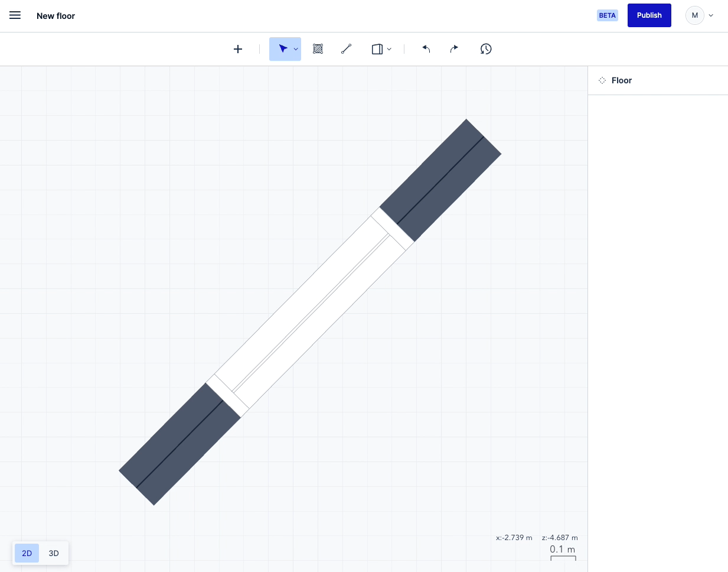
Task: Select the white middle wall opening
Action: click(310, 312)
